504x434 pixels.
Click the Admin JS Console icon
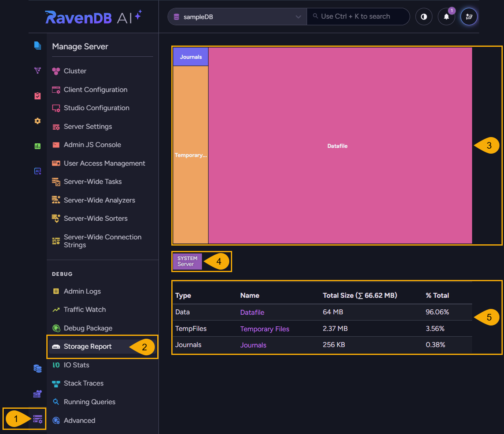56,145
